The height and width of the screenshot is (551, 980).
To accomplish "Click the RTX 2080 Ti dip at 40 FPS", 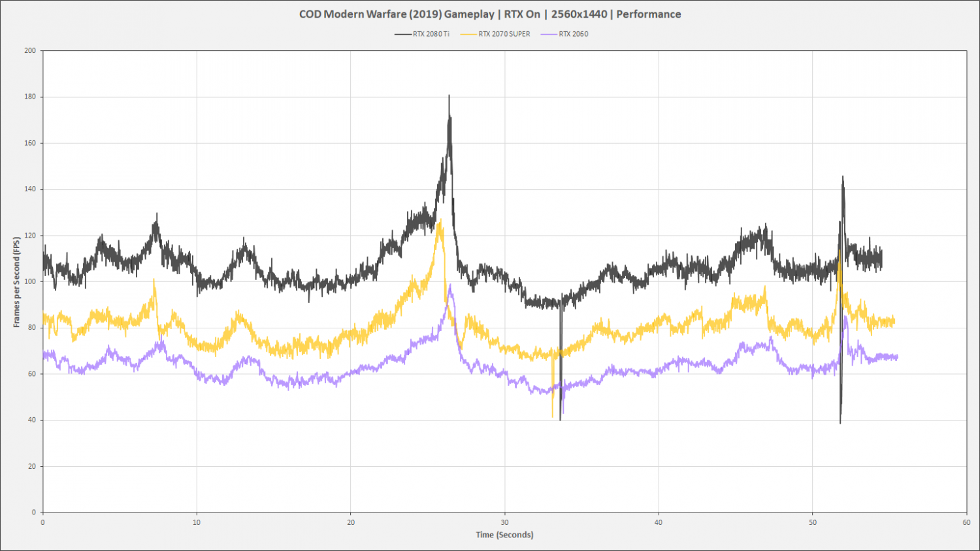I will tap(560, 419).
